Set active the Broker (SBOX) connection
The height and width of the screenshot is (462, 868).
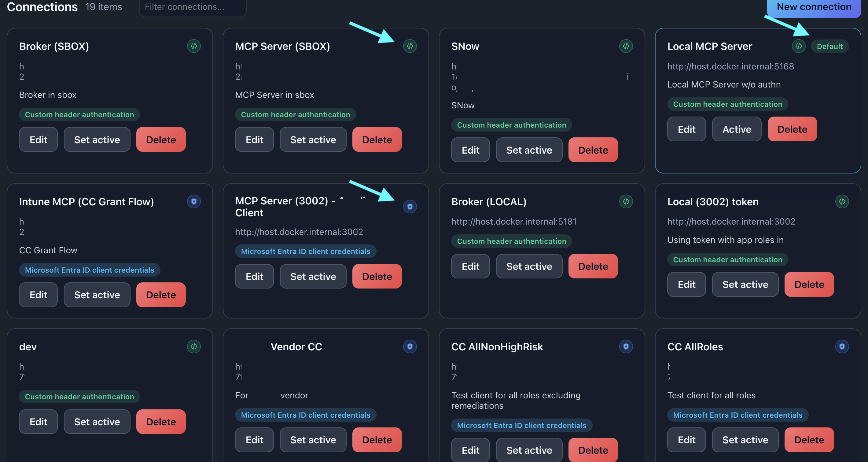pos(97,139)
